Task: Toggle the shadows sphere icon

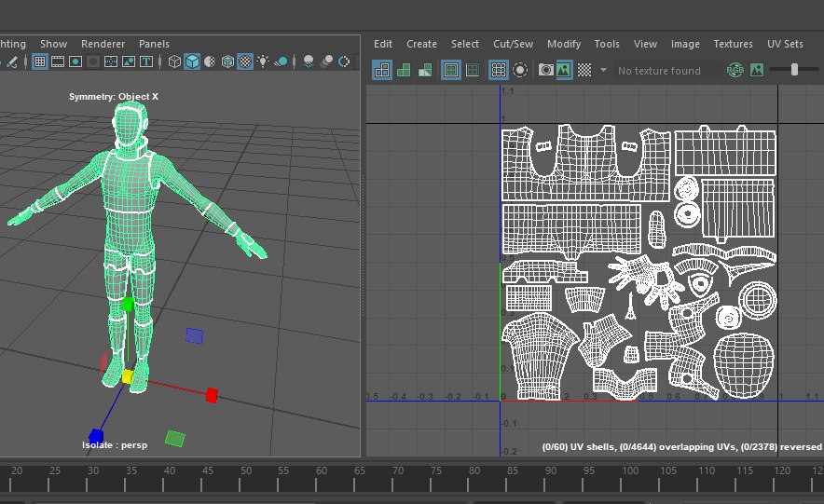Action: (281, 61)
